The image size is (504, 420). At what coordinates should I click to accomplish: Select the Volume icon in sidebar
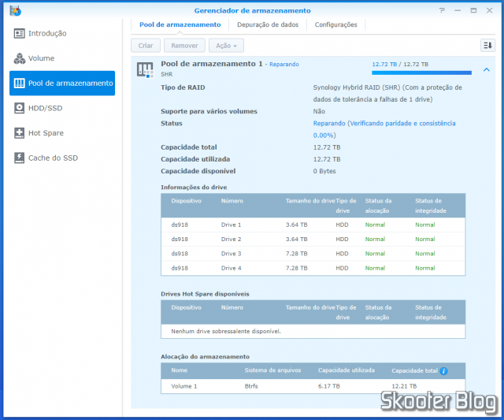click(19, 58)
